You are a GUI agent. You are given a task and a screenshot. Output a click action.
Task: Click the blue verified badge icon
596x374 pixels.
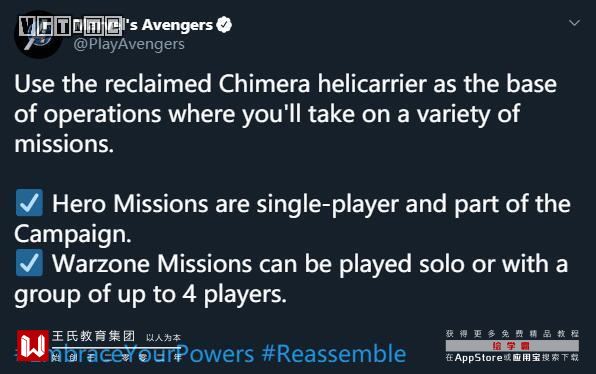point(224,25)
